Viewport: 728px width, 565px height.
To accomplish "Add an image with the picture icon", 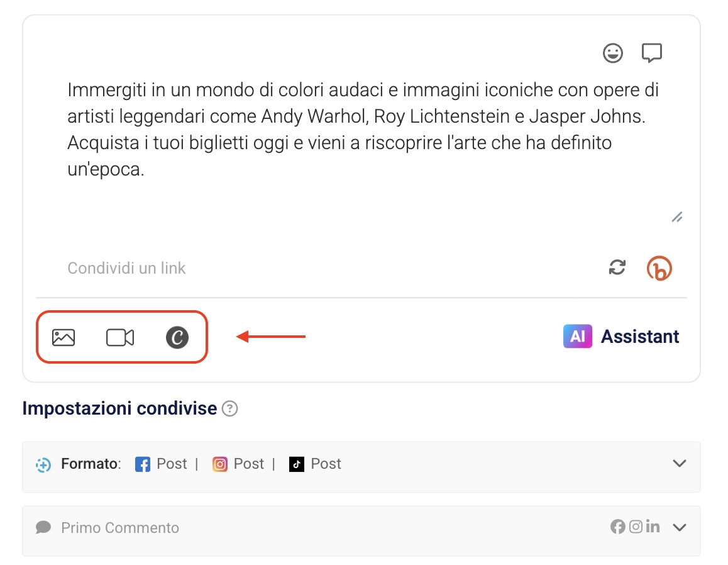I will point(63,337).
